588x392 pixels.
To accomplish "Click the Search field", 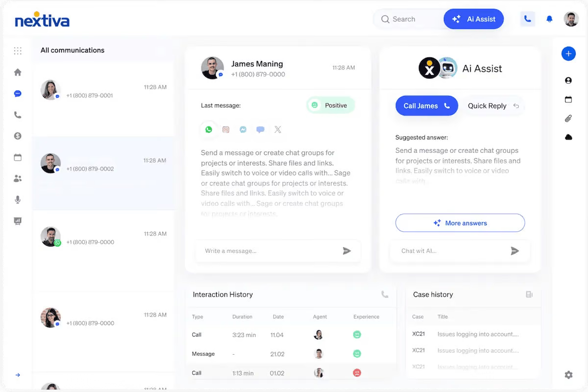I will [409, 19].
